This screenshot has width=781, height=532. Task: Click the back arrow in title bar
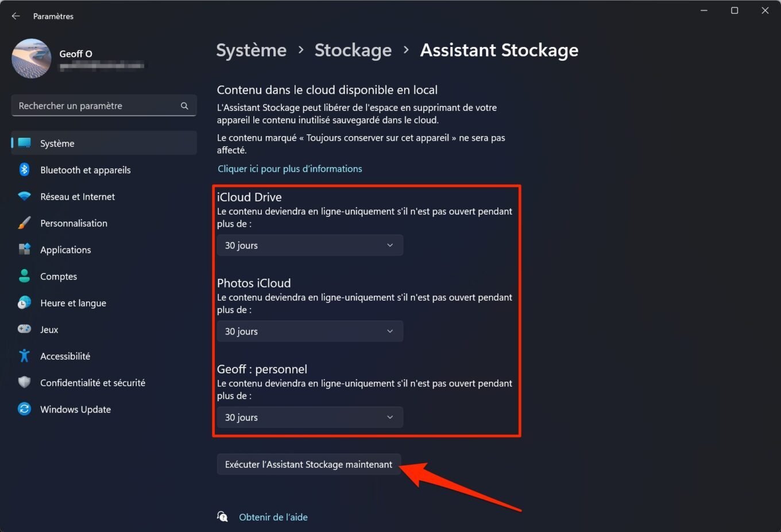tap(16, 16)
